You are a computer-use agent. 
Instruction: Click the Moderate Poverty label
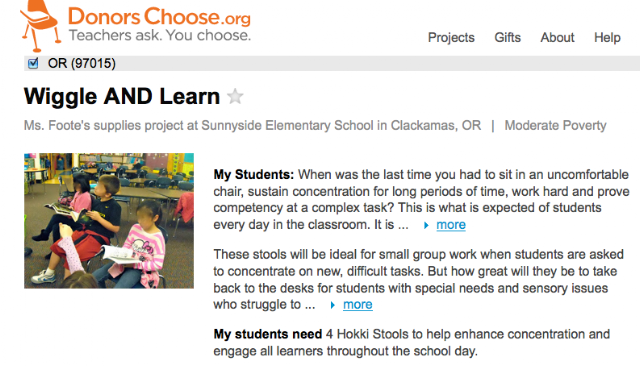[x=555, y=125]
